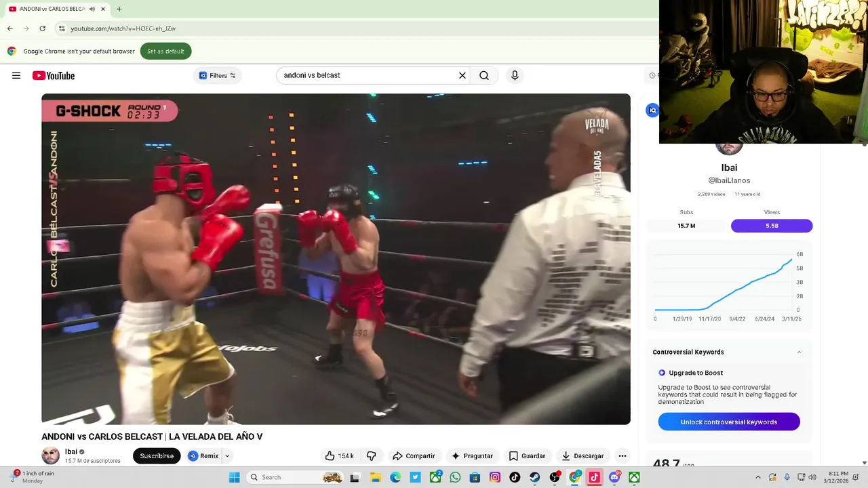Click Unlock controversial keywords button
Screen dimensions: 868x488
pos(729,422)
